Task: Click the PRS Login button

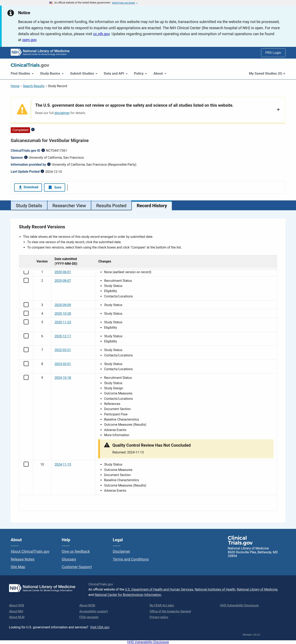Action: [x=273, y=53]
